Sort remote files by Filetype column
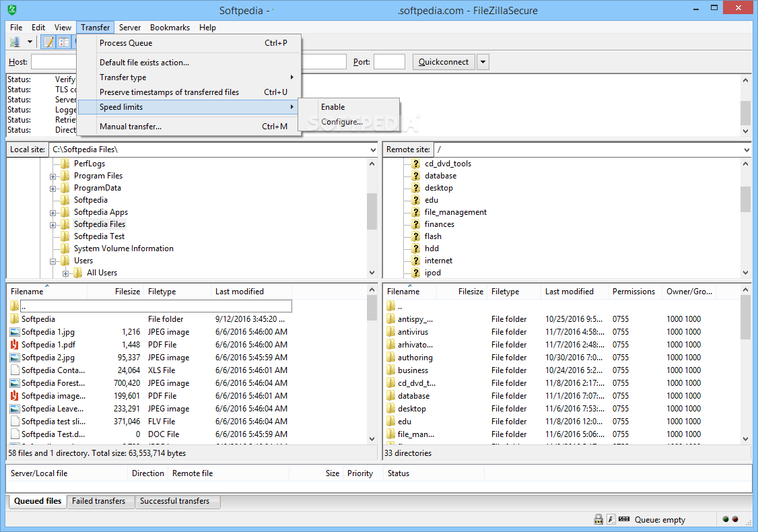The width and height of the screenshot is (758, 532). coord(514,292)
